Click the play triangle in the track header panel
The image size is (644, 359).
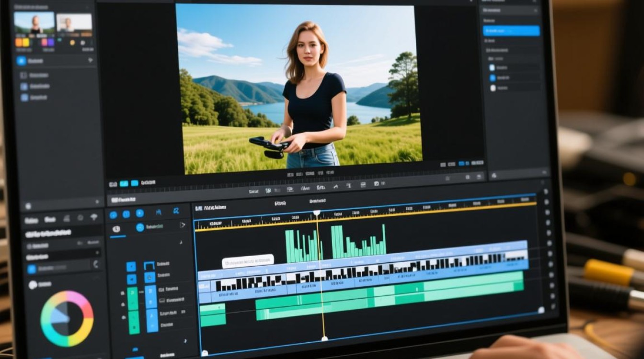click(182, 224)
